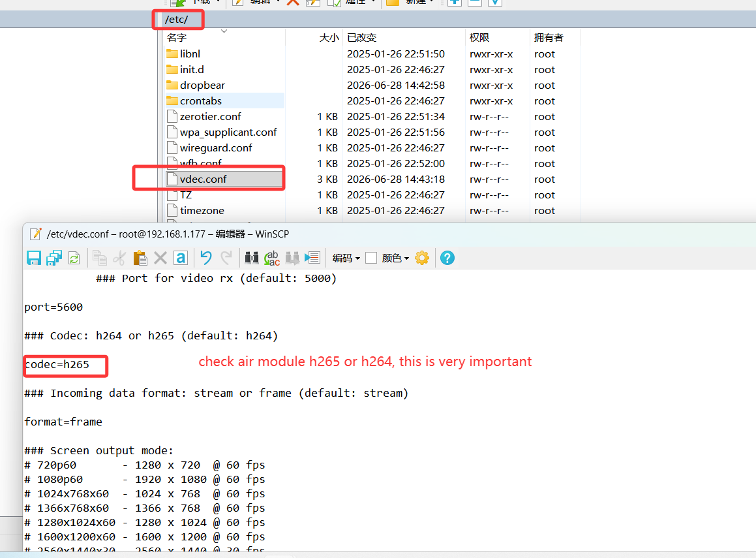Click the Find Next icon
This screenshot has height=558, width=756.
[x=292, y=258]
